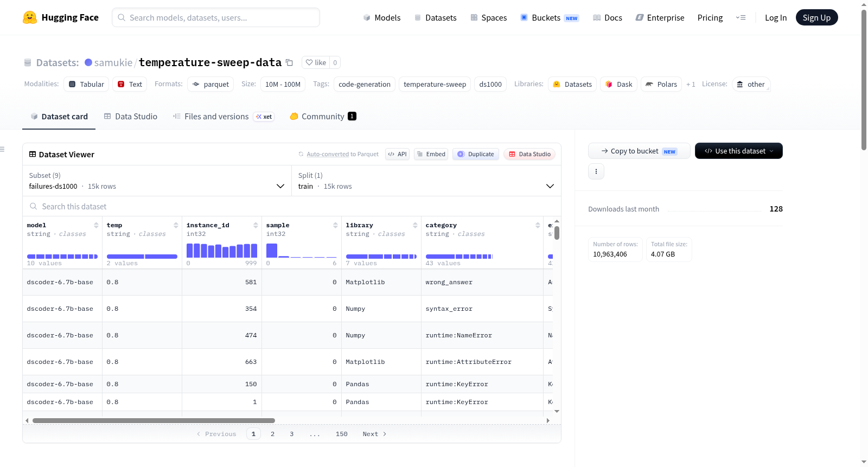Open Spaces in the top navigation
868x467 pixels.
click(x=489, y=18)
